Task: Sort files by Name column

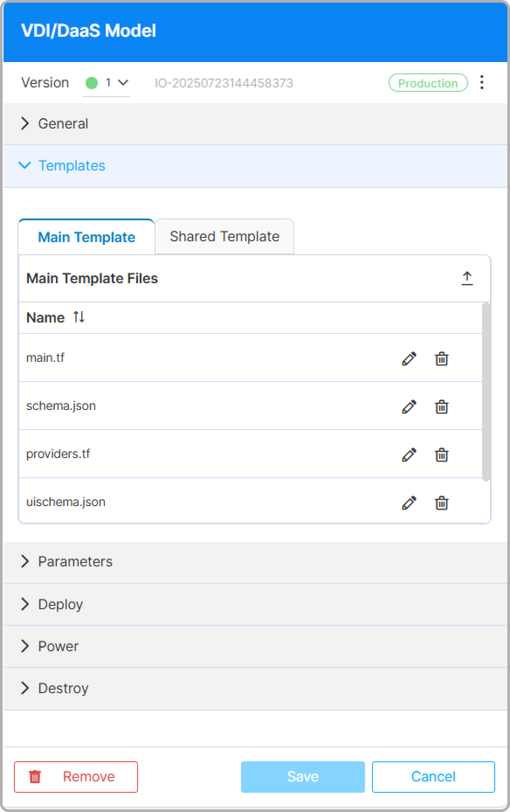Action: [x=79, y=317]
